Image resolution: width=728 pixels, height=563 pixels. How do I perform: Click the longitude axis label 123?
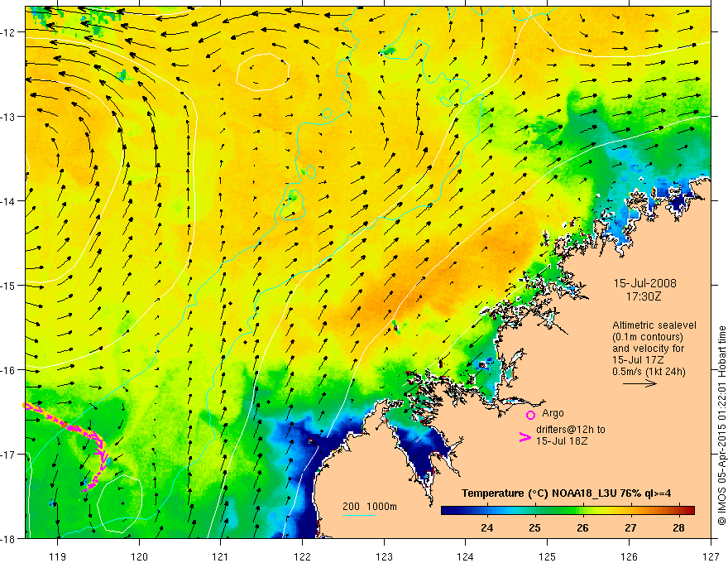(x=384, y=556)
